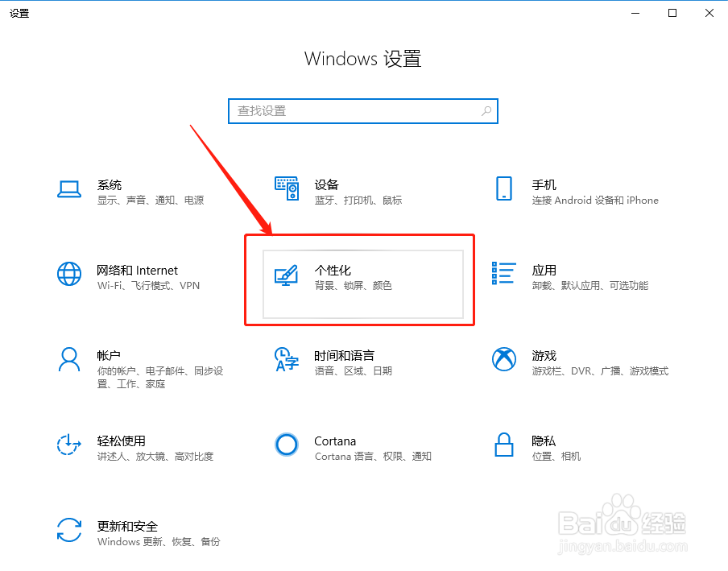Click the 更新和安全 update icon
Image resolution: width=728 pixels, height=571 pixels.
tap(69, 532)
